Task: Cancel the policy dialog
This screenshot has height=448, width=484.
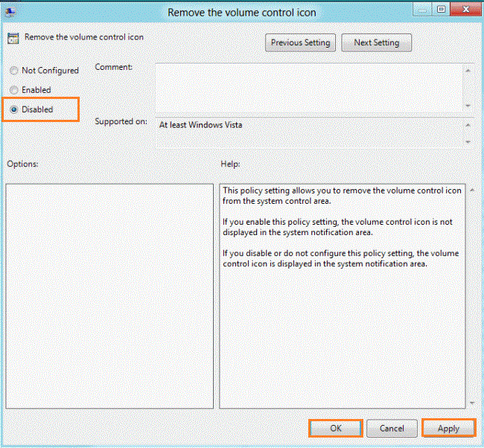Action: pos(392,428)
